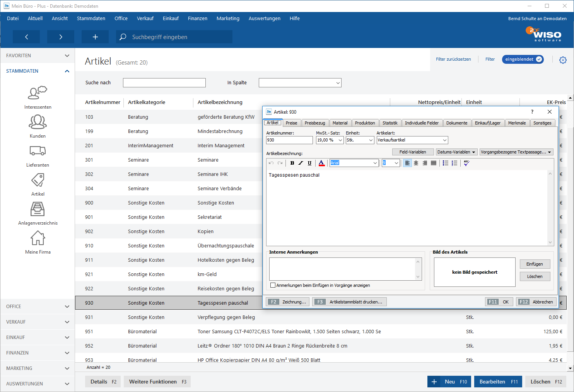Click Abbrechen F12 button
The image size is (574, 392).
[536, 302]
